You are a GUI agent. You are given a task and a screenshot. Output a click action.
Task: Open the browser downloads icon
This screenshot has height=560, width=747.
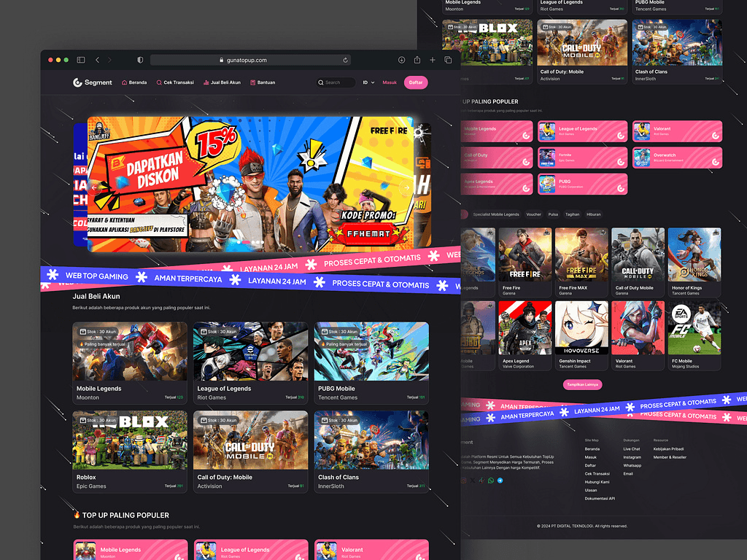(402, 60)
